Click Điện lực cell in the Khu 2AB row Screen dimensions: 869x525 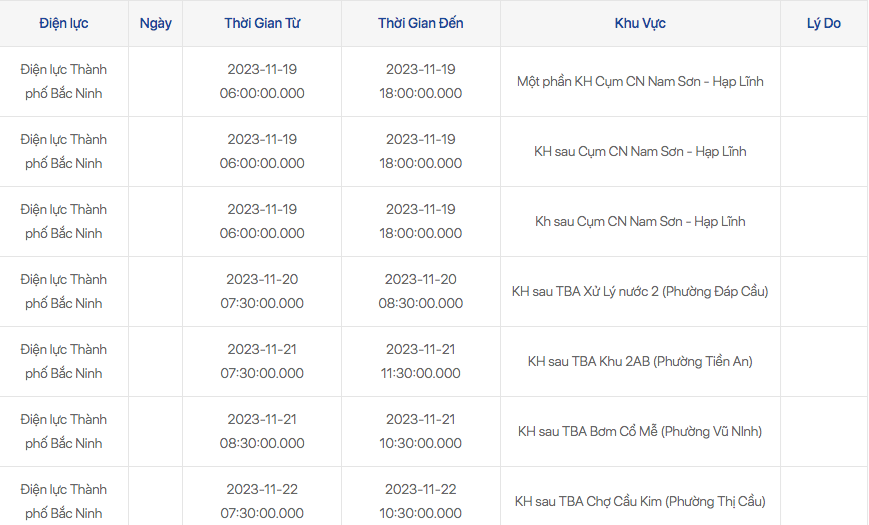point(64,361)
